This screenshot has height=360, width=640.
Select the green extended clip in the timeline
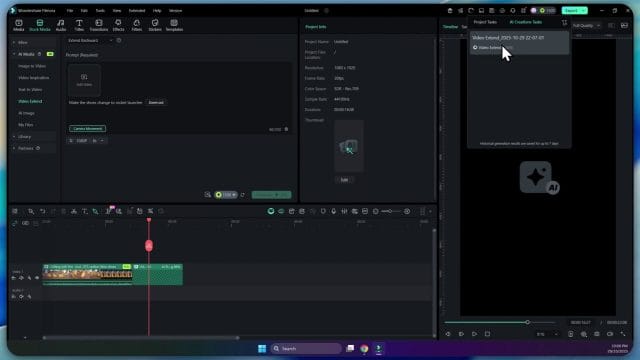click(158, 274)
